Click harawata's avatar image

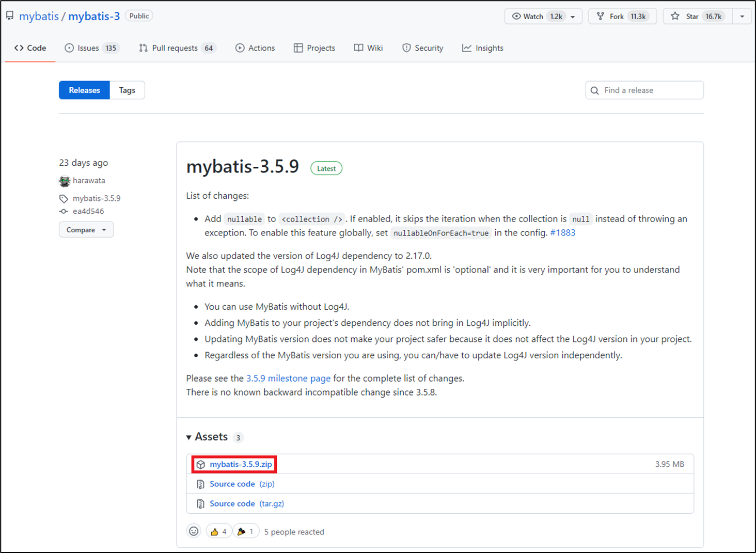[x=65, y=181]
